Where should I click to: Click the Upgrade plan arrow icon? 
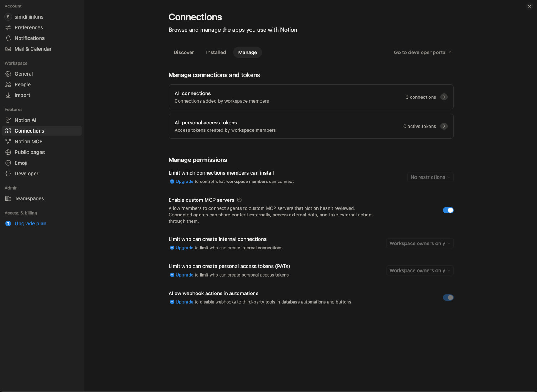(x=8, y=223)
